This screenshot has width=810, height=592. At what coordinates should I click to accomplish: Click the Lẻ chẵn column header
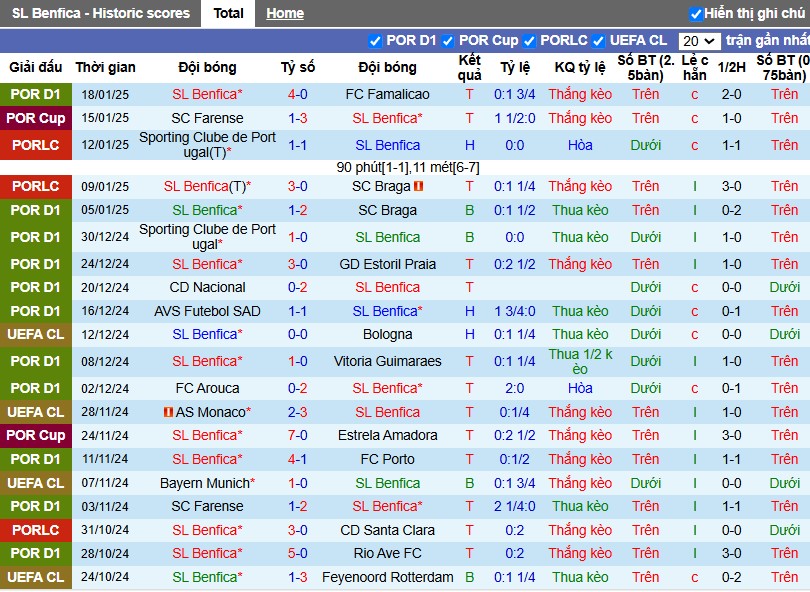click(x=695, y=67)
